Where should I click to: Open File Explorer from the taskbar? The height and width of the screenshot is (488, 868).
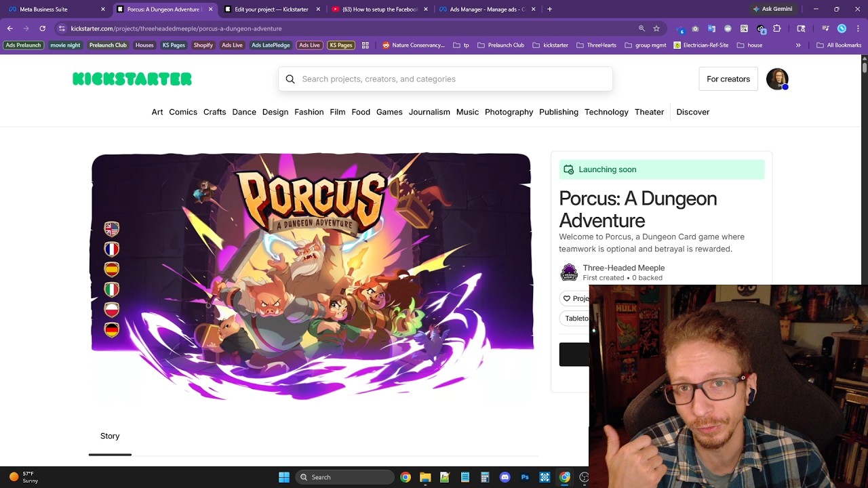click(425, 477)
